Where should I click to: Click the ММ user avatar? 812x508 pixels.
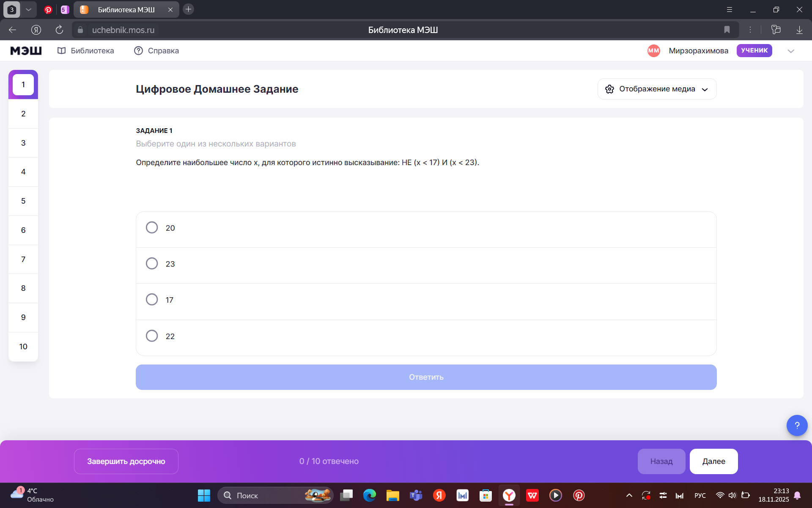click(653, 51)
